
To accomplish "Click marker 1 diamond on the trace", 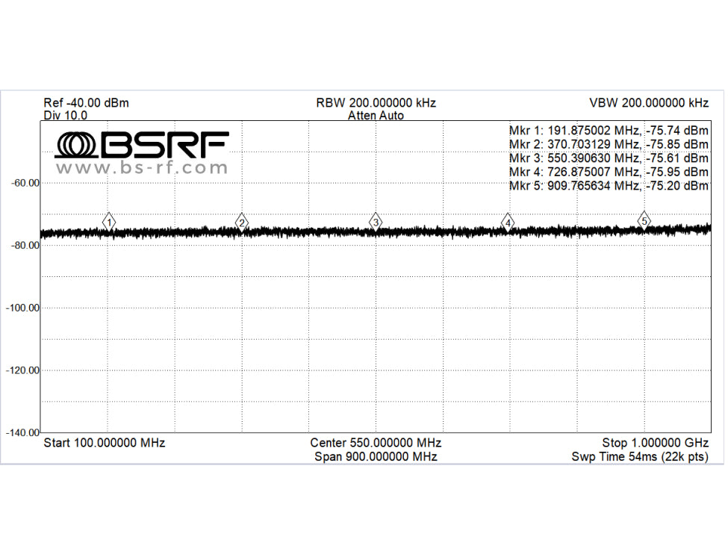I will click(109, 222).
